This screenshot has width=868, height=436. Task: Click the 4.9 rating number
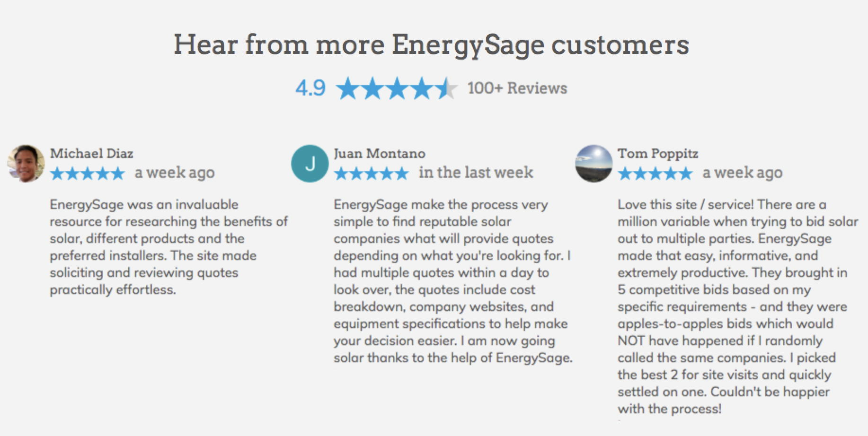310,88
